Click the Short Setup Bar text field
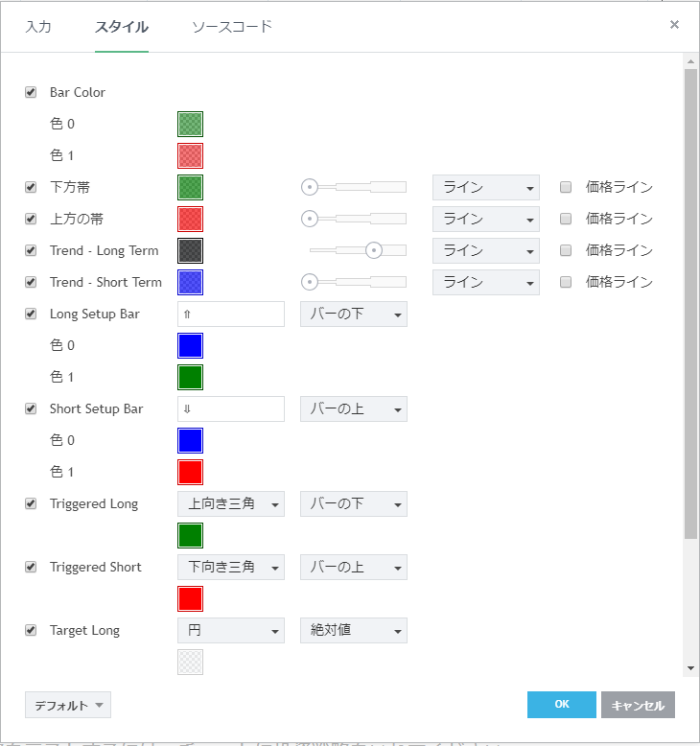 click(230, 408)
